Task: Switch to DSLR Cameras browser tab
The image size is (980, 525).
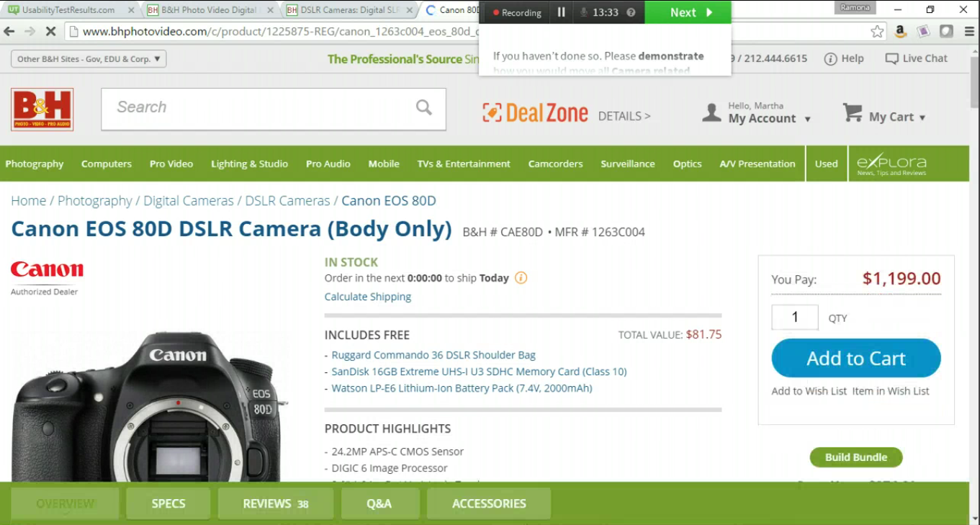Action: click(349, 10)
